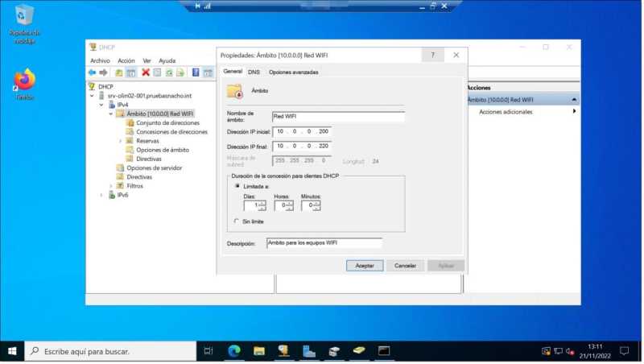
Task: Click the red X delete toolbar icon
Action: point(146,72)
